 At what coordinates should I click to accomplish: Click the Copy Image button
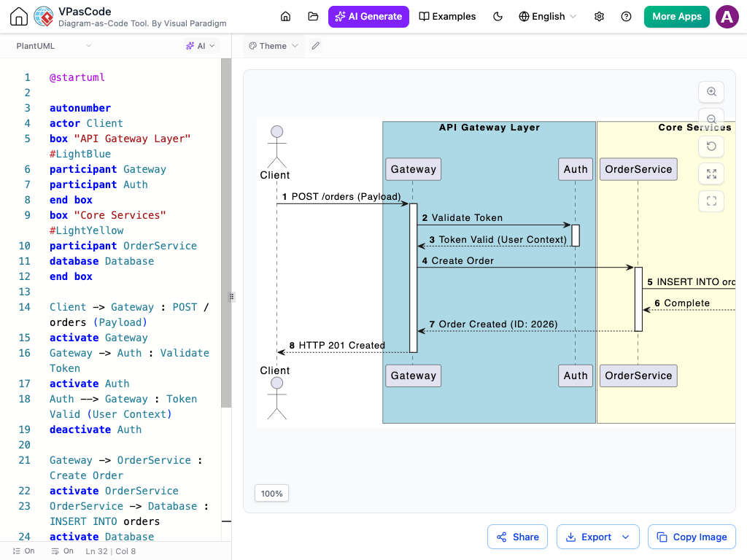click(x=692, y=537)
